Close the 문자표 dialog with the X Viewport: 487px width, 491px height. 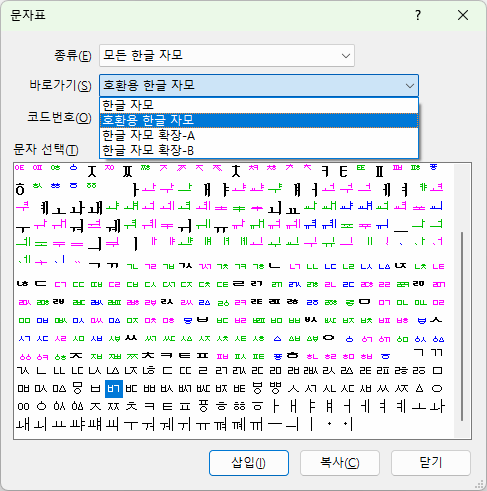(463, 15)
